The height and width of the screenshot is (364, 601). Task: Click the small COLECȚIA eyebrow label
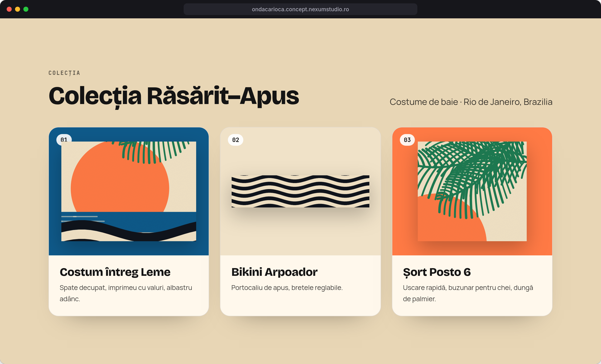click(64, 73)
